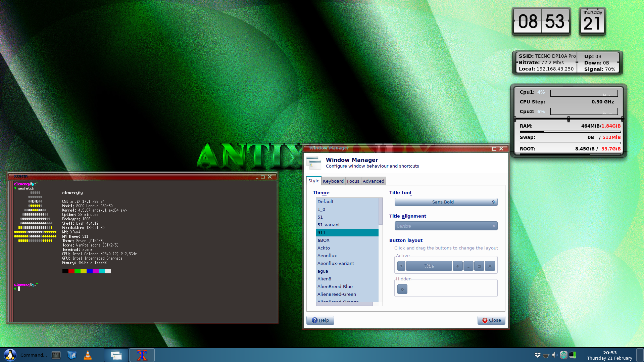The image size is (644, 362).
Task: Open the Title alignment dropdown
Action: coord(446,226)
